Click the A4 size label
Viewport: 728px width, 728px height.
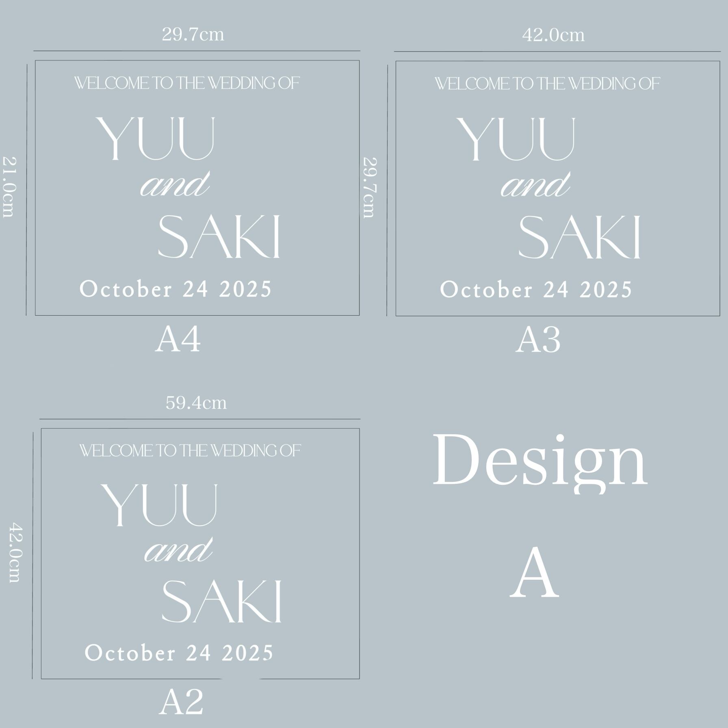coord(178,340)
